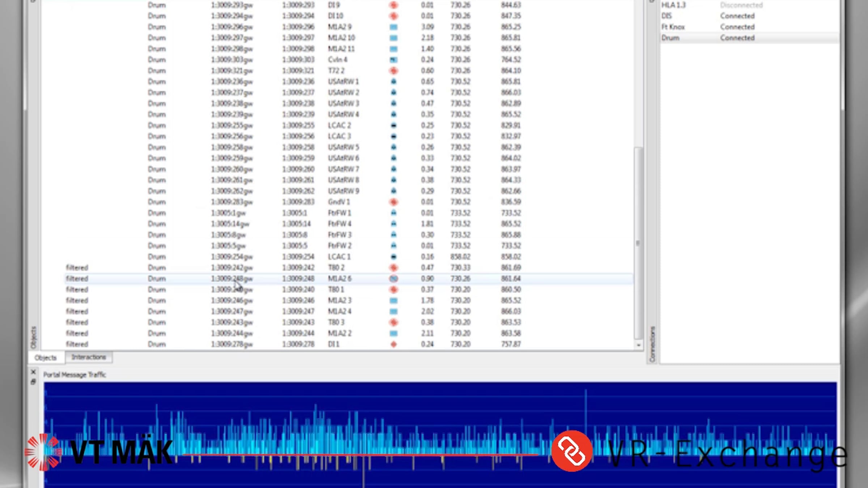Click the vertical Connections panel label
The height and width of the screenshot is (488, 868).
click(652, 343)
